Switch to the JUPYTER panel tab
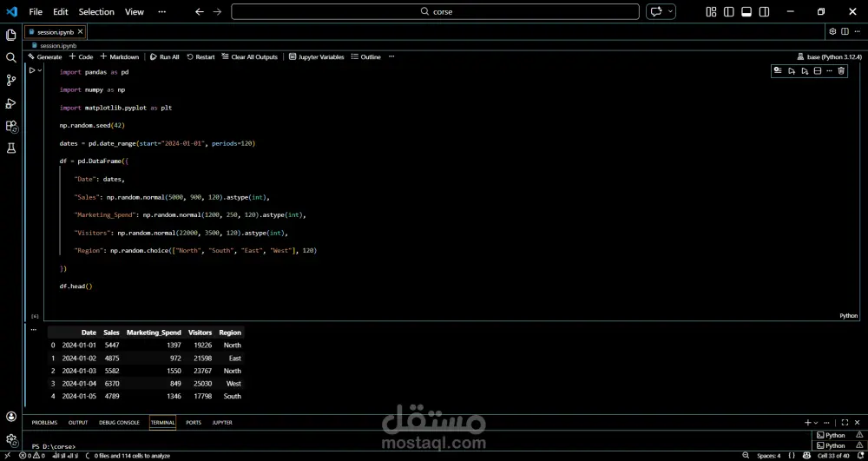Image resolution: width=868 pixels, height=461 pixels. tap(222, 422)
